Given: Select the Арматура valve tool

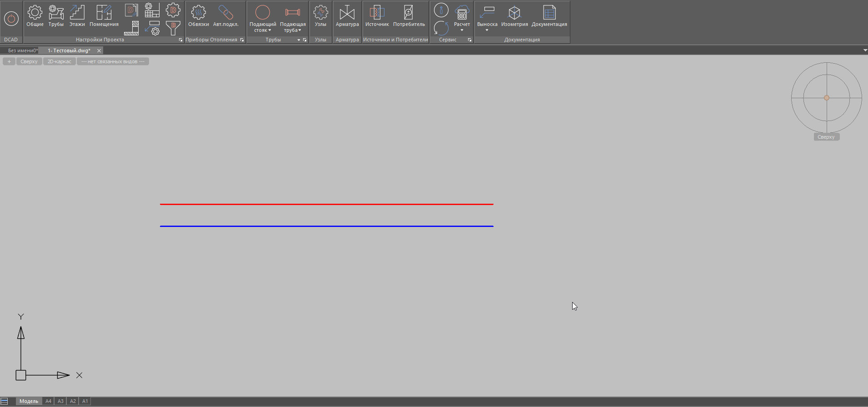Looking at the screenshot, I should [347, 16].
